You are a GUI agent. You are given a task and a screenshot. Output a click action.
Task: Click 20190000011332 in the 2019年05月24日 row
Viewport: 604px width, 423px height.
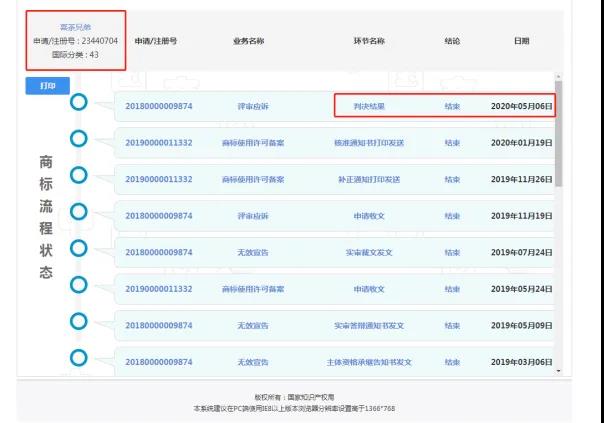coord(159,289)
